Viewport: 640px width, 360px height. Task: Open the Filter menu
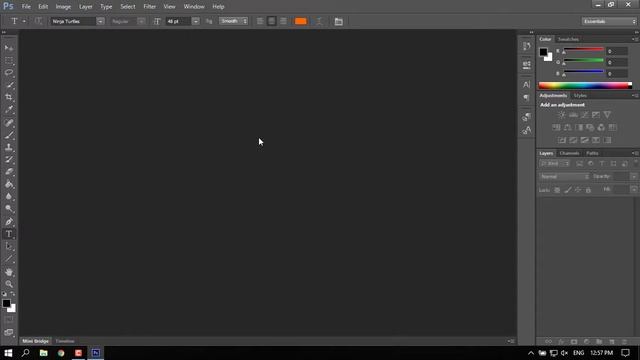[x=149, y=7]
